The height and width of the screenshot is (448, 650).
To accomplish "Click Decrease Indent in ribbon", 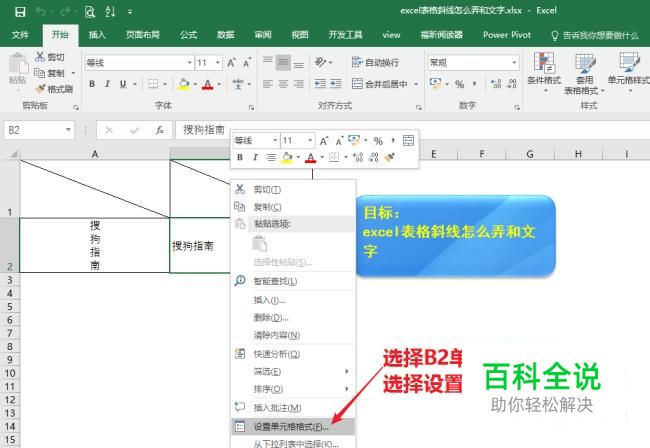I will 320,84.
